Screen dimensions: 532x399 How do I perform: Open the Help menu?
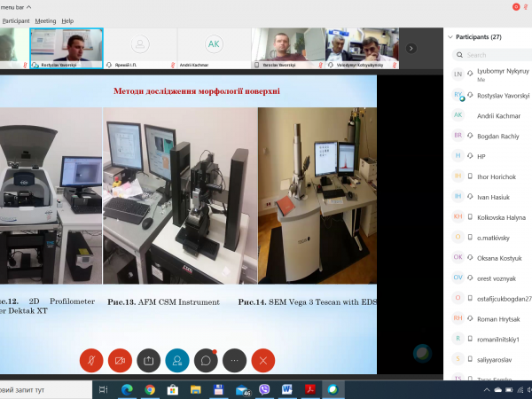[67, 20]
